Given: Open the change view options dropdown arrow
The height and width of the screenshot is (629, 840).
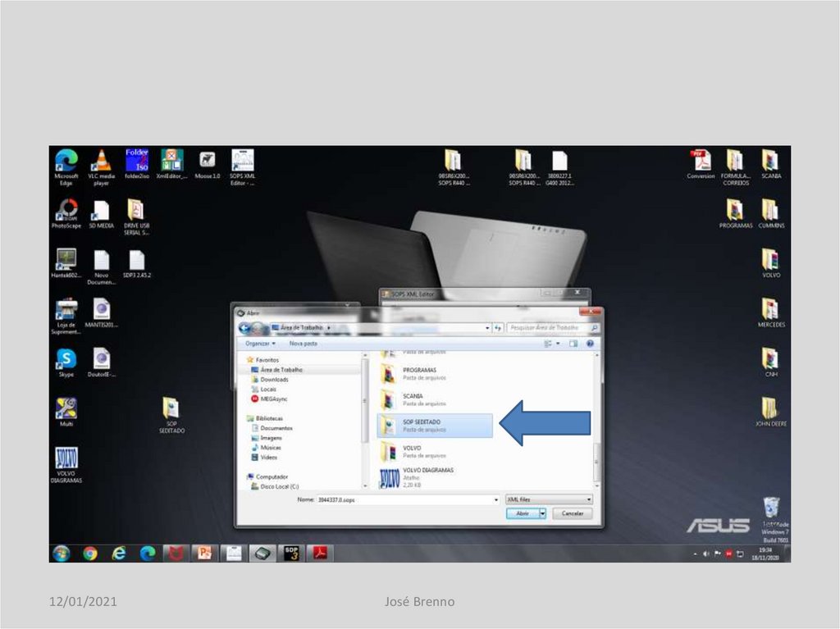Looking at the screenshot, I should pos(558,344).
